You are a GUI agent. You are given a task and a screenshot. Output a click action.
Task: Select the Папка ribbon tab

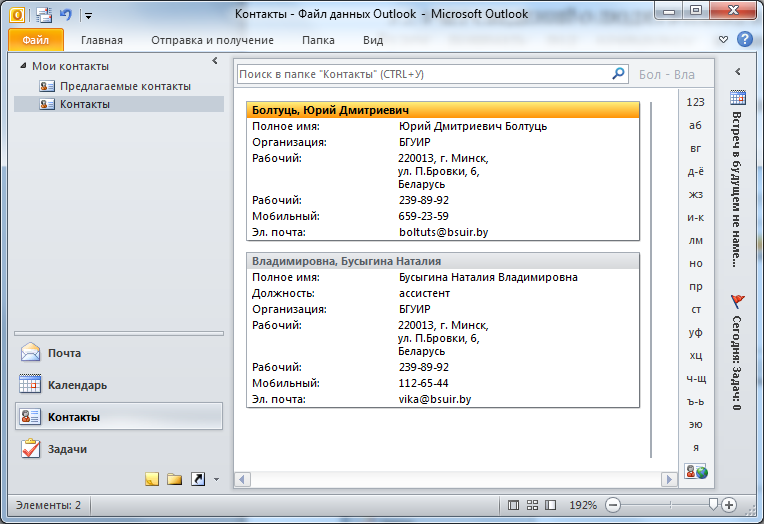click(318, 40)
